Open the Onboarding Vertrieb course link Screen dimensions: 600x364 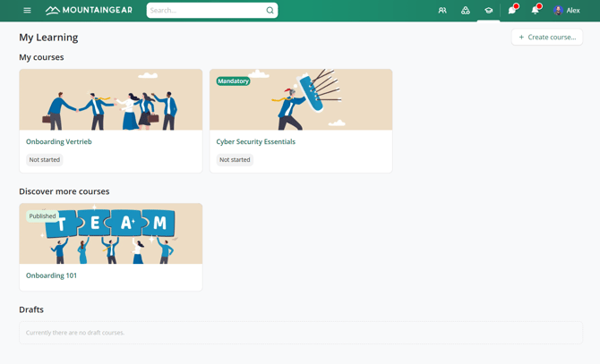coord(59,141)
